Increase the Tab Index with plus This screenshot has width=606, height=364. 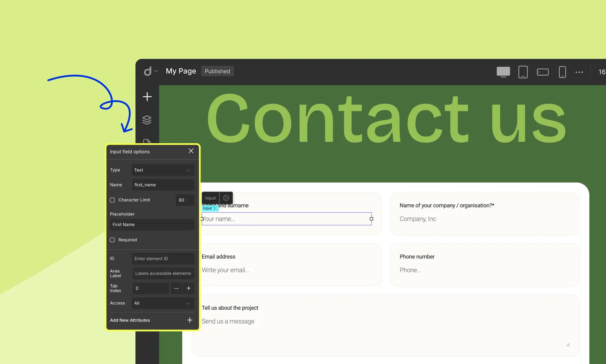(x=188, y=288)
